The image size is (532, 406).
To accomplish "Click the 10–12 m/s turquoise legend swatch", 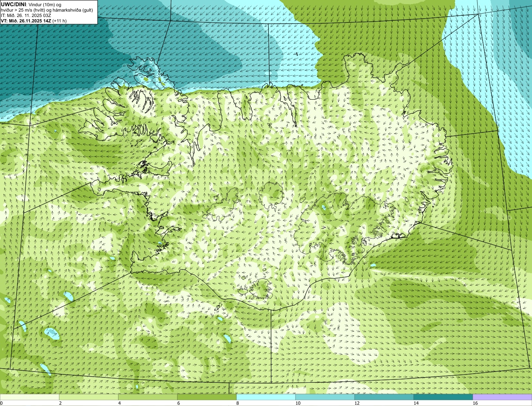I will pyautogui.click(x=325, y=397).
